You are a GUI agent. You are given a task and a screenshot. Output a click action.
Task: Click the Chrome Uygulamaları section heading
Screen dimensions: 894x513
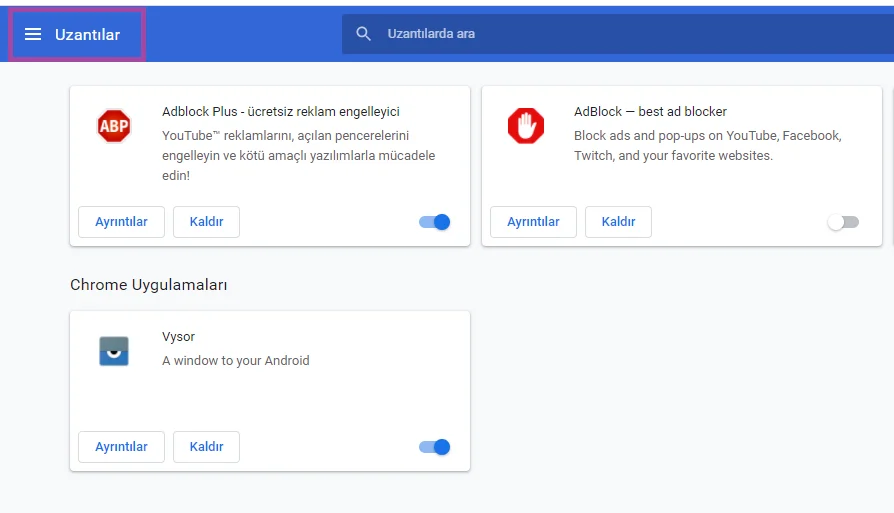point(149,285)
